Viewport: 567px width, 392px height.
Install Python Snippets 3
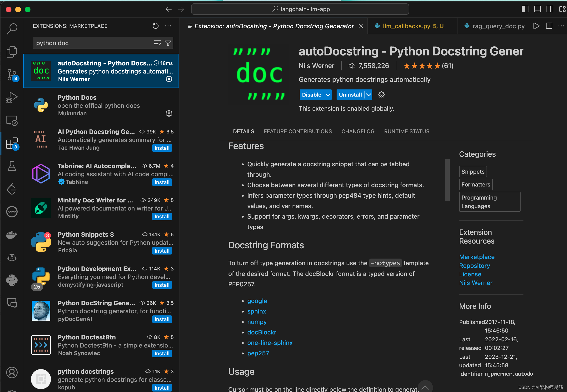click(x=162, y=251)
